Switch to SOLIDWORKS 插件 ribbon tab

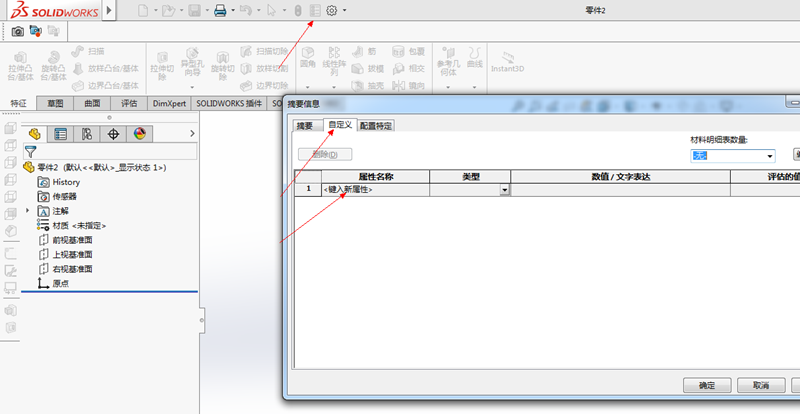click(x=229, y=103)
